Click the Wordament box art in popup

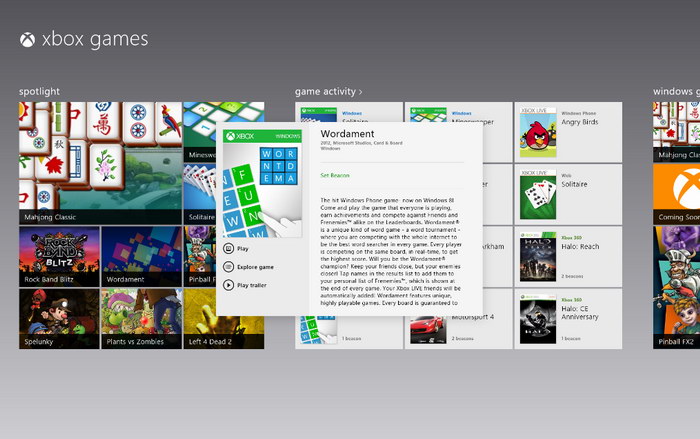[262, 184]
